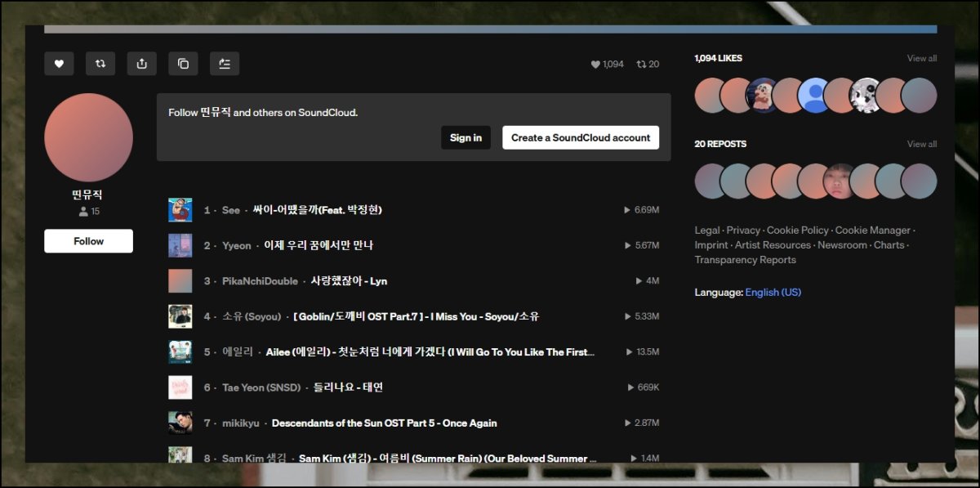Open the Charts footer link

coord(889,245)
